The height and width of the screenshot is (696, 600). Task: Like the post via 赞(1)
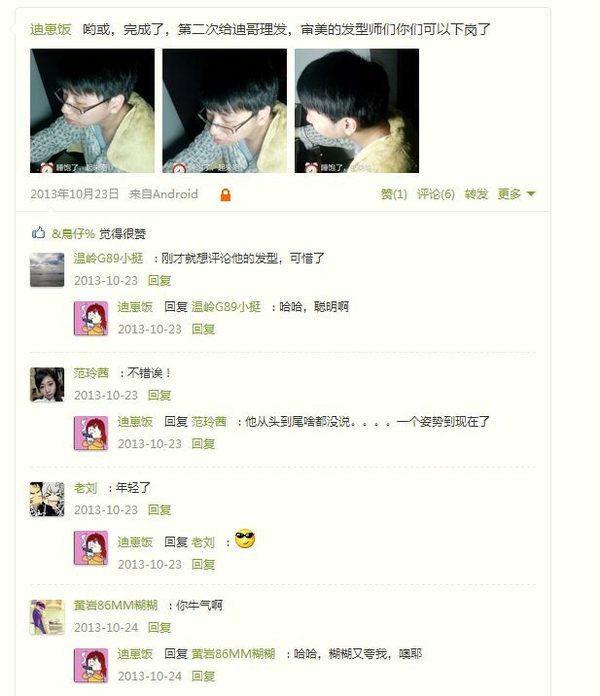tap(394, 194)
